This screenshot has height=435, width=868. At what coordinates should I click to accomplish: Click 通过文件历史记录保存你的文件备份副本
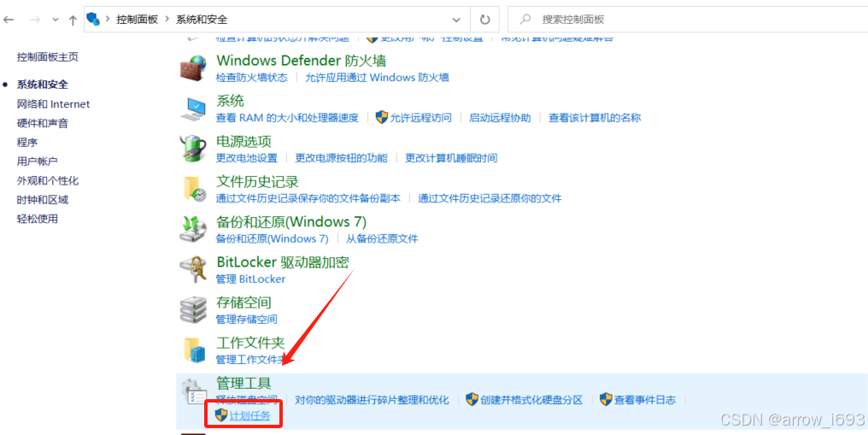[308, 198]
